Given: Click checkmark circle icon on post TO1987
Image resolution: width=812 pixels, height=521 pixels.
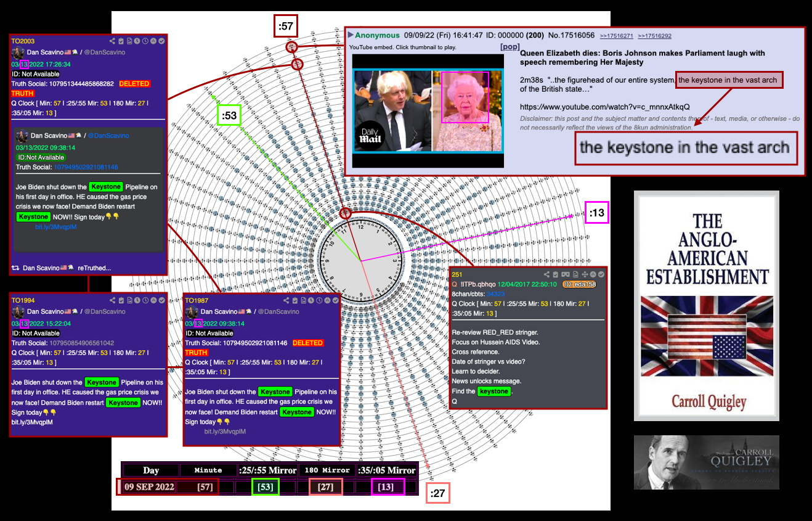Looking at the screenshot, I should click(x=335, y=300).
